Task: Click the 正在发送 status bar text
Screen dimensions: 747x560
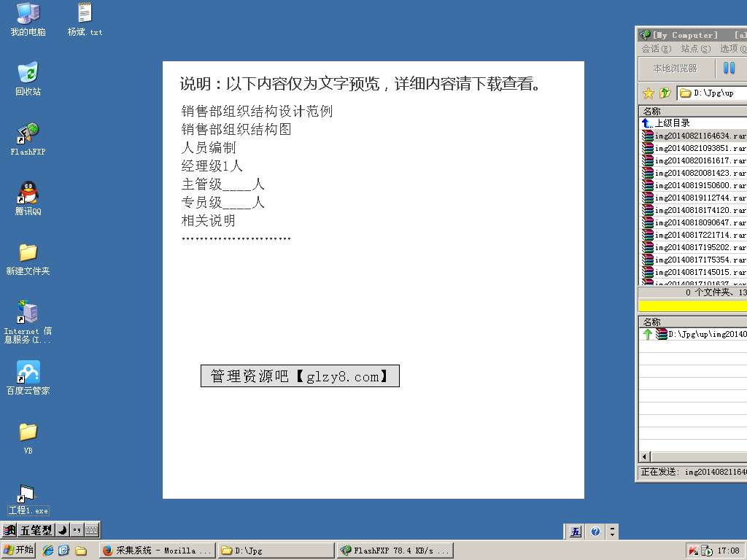Action: (x=693, y=472)
